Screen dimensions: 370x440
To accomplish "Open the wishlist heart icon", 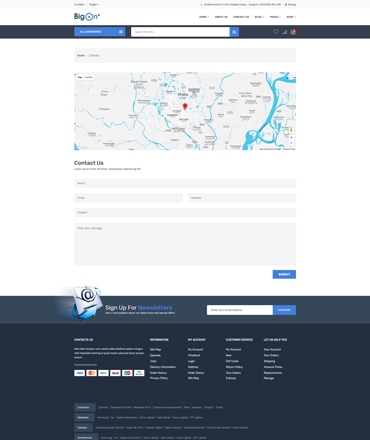I will tap(276, 32).
